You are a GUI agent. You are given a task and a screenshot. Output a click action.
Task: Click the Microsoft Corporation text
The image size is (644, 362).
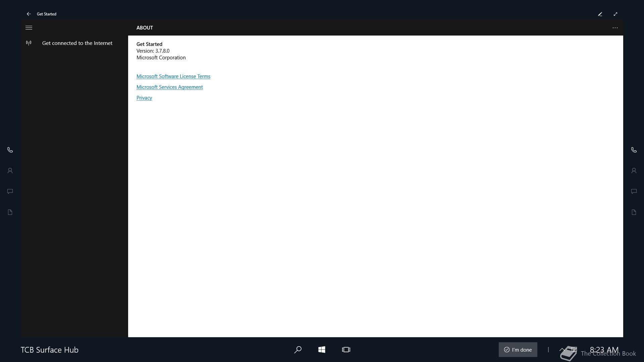point(161,58)
